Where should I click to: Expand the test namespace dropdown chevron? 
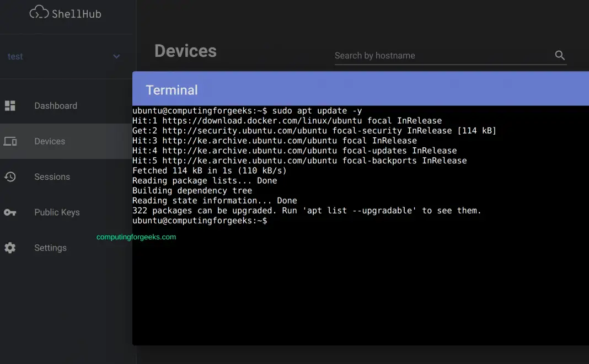116,56
